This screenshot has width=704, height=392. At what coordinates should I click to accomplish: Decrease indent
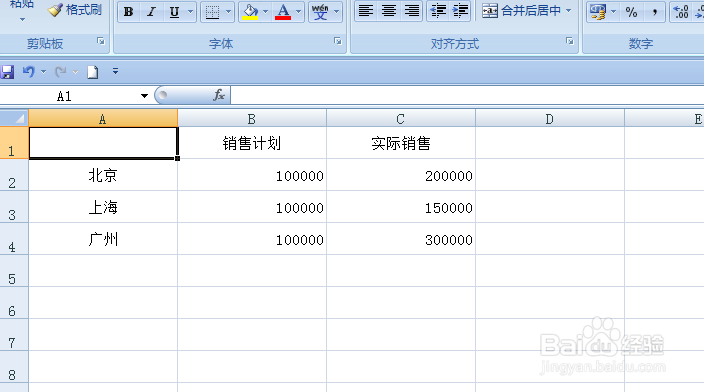click(x=437, y=11)
